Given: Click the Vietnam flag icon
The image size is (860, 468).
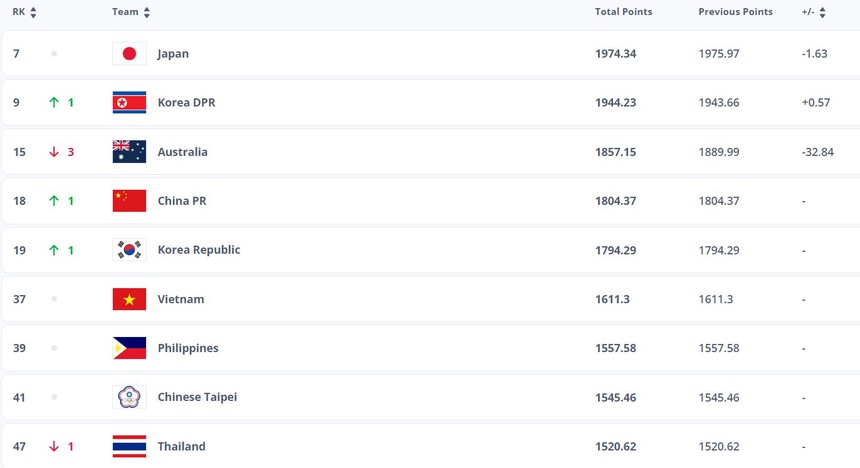Looking at the screenshot, I should tap(129, 299).
